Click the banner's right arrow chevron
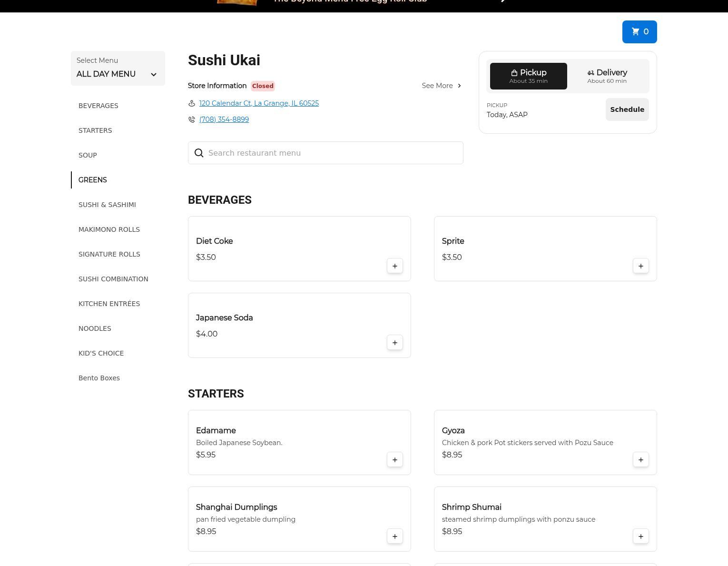 [x=503, y=1]
